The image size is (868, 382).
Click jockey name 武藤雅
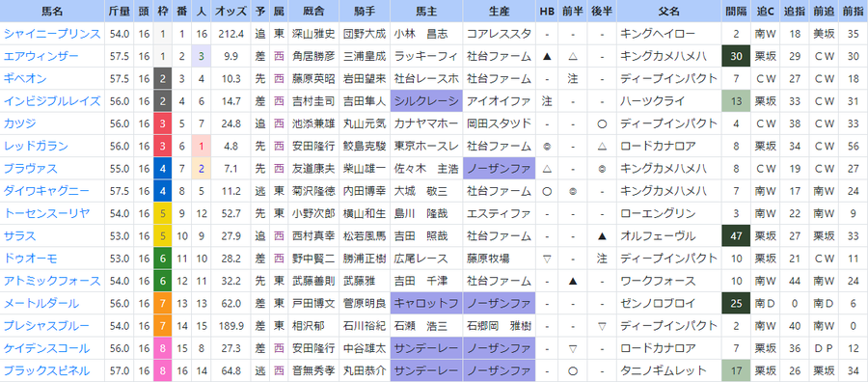(359, 281)
